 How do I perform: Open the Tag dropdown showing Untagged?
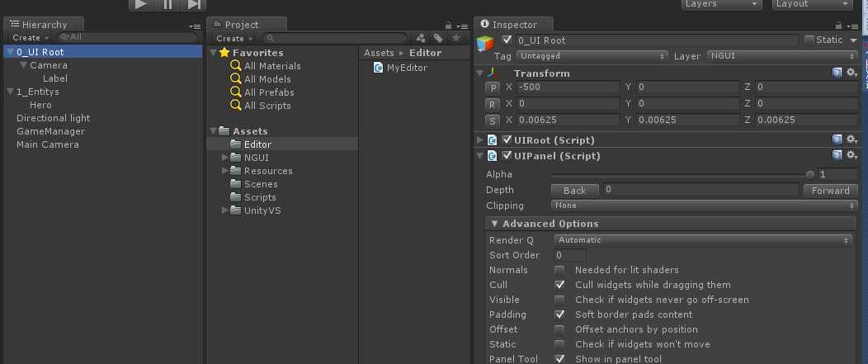tap(592, 56)
